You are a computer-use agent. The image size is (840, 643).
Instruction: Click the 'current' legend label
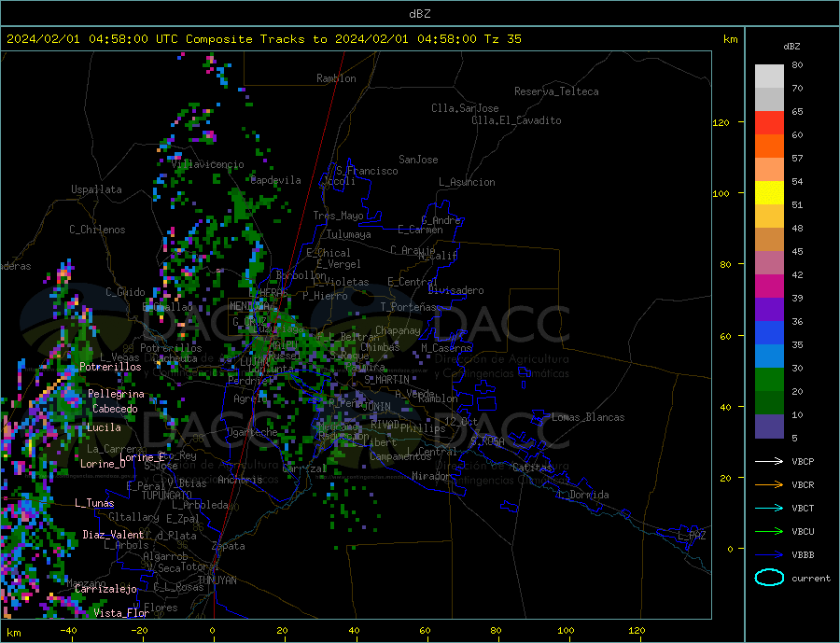coord(811,579)
